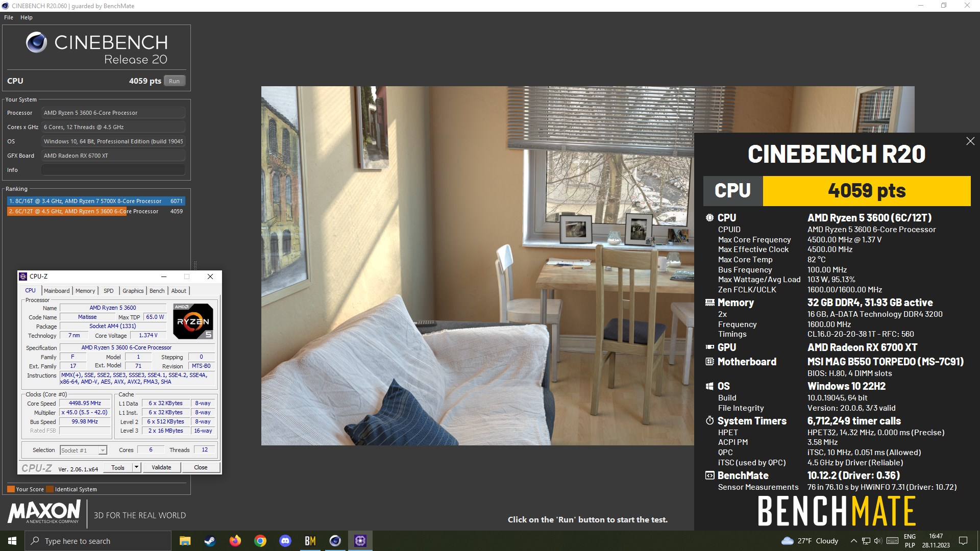Viewport: 980px width, 551px height.
Task: Click the Code Name field Matisse
Action: (x=87, y=317)
